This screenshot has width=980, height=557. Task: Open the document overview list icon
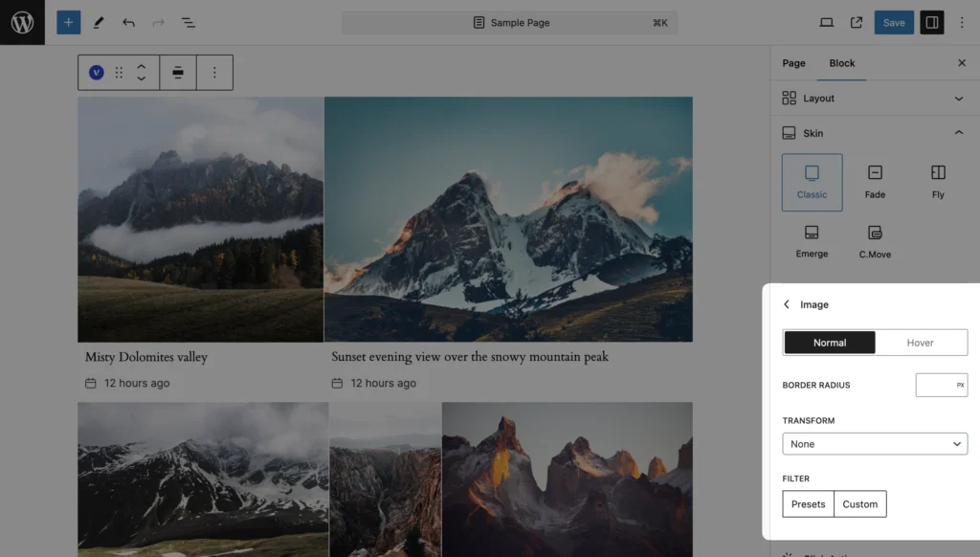[189, 22]
